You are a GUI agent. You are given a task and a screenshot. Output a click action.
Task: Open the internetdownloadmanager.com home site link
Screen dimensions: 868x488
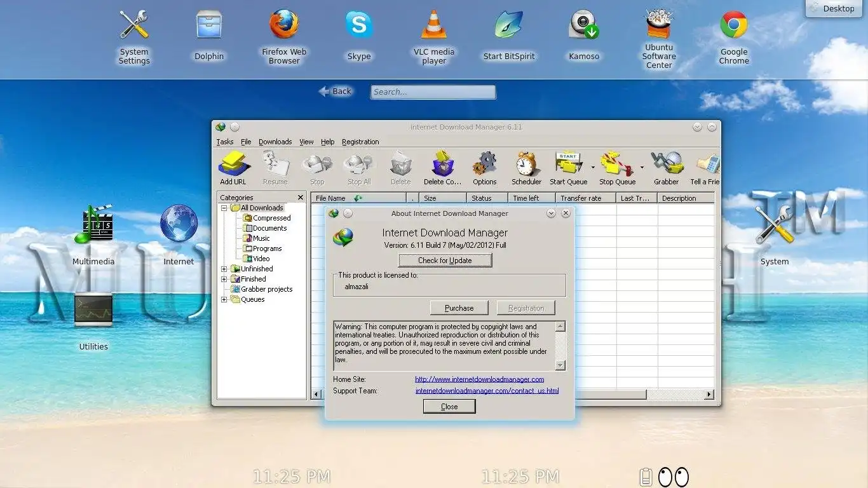tap(480, 379)
